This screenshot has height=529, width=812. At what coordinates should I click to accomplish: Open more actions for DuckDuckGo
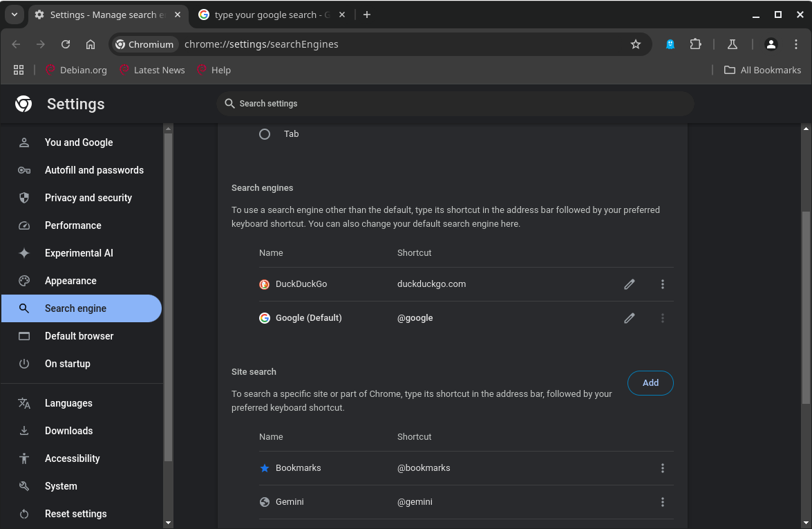tap(662, 284)
